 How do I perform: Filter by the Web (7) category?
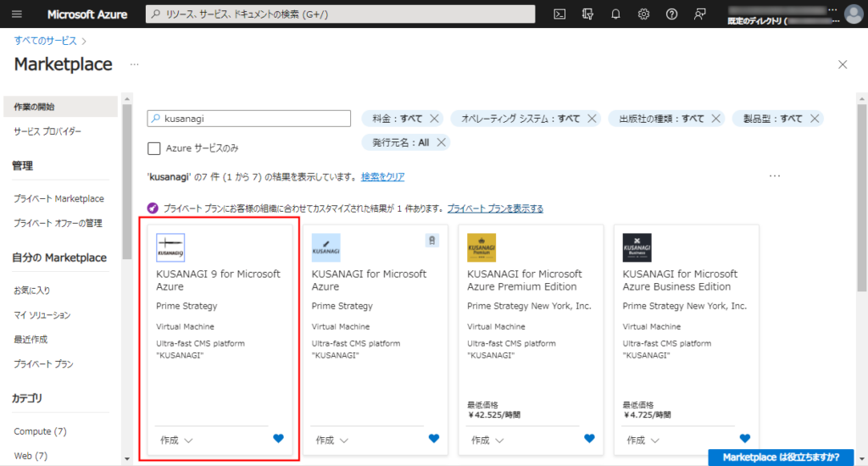pyautogui.click(x=31, y=456)
